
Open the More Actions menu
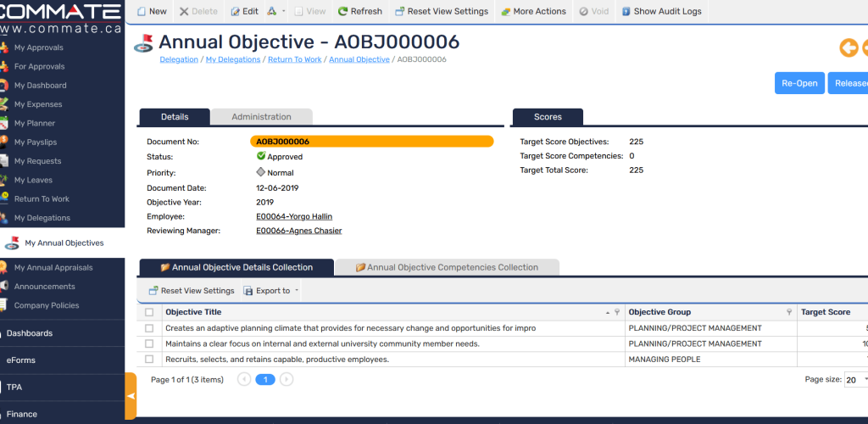point(534,11)
